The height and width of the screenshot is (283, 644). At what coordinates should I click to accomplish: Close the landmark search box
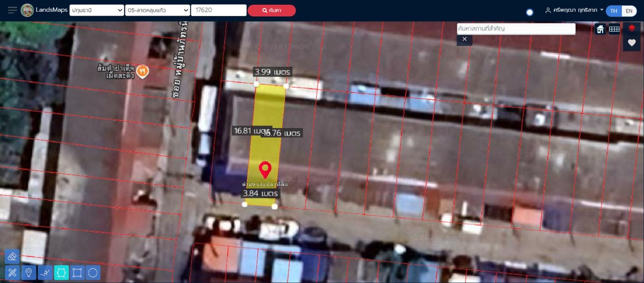pyautogui.click(x=464, y=39)
